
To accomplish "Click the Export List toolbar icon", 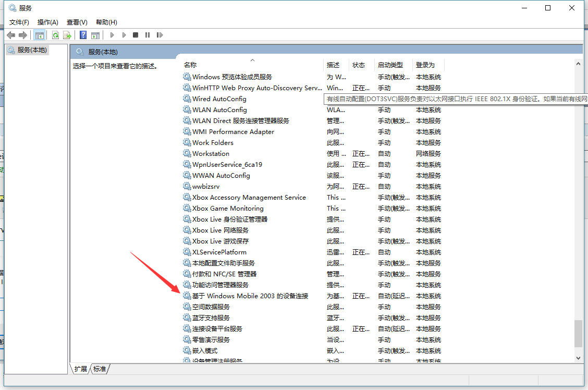I will pos(67,34).
